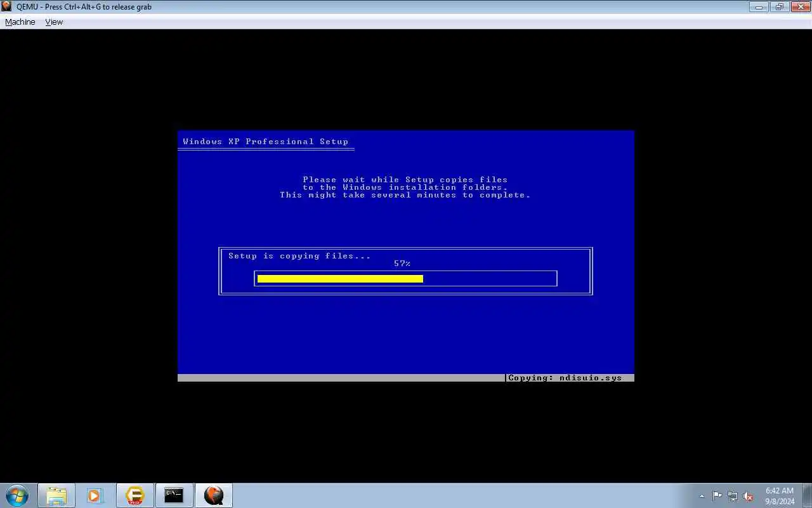Screen dimensions: 812x508
Task: Open the yellow circular app in taskbar
Action: click(x=134, y=495)
